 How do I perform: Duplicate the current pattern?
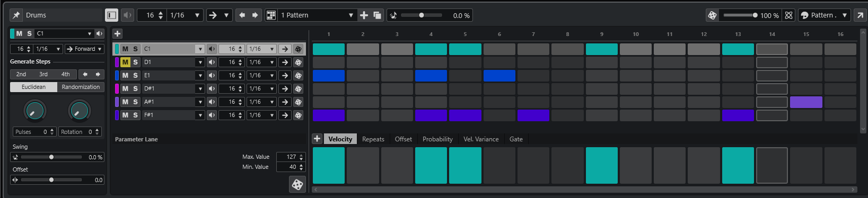click(377, 15)
